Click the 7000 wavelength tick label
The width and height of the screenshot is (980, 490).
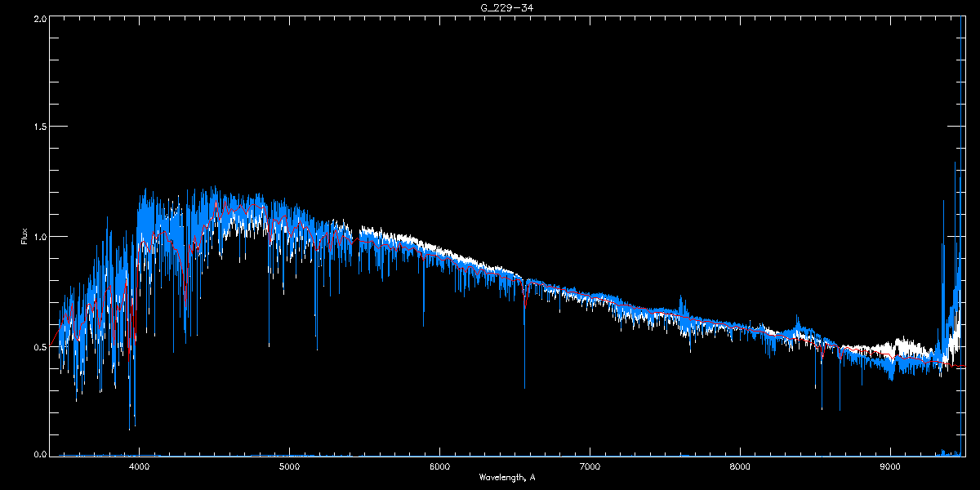click(590, 467)
